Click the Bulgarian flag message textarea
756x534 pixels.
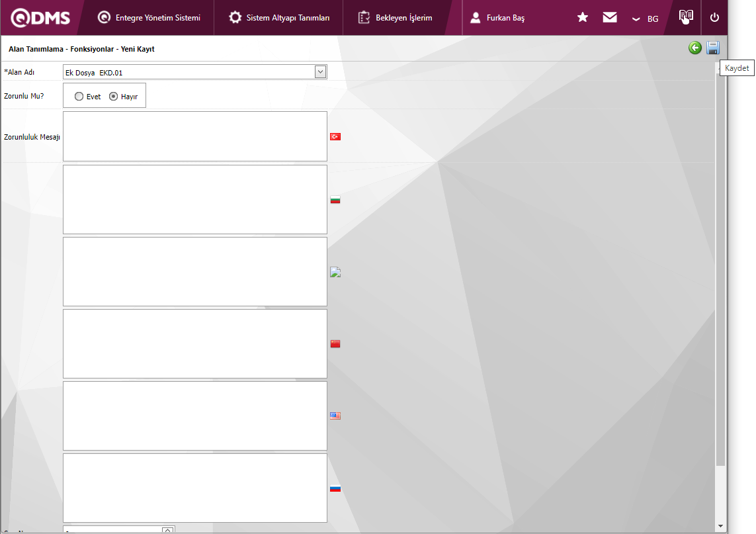pyautogui.click(x=194, y=200)
